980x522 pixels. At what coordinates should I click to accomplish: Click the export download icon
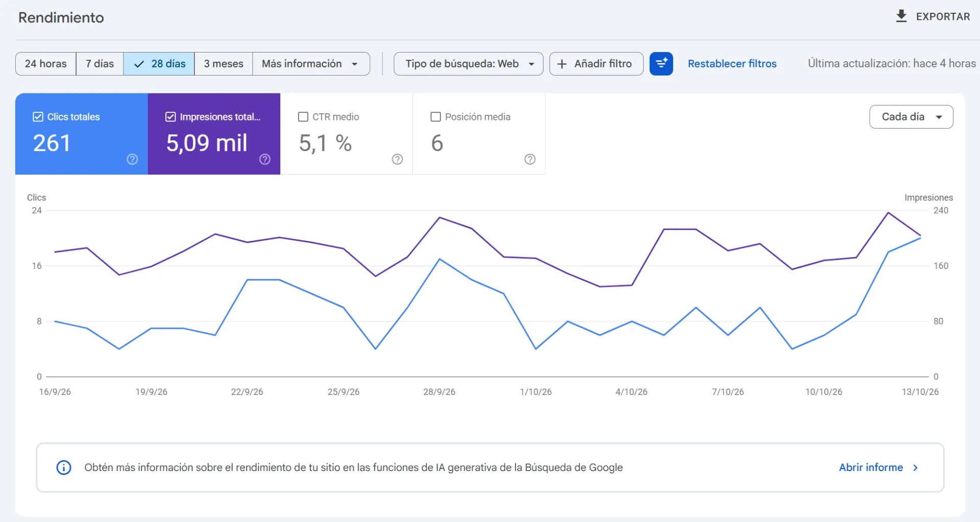[x=901, y=16]
